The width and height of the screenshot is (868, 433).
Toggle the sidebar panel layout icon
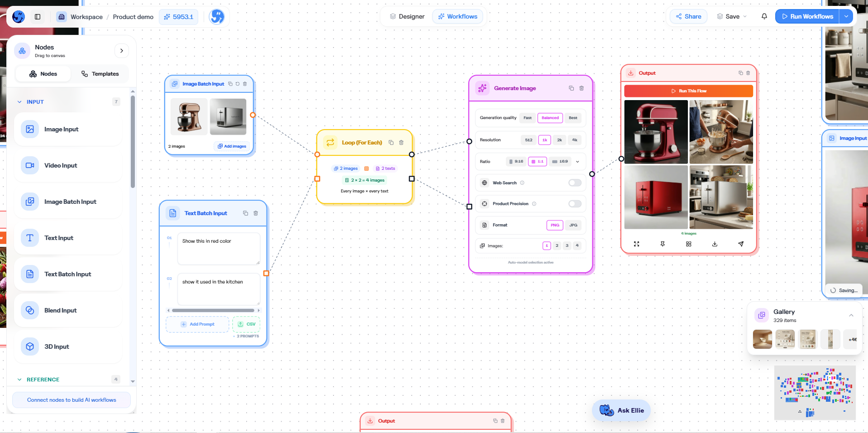(x=38, y=17)
